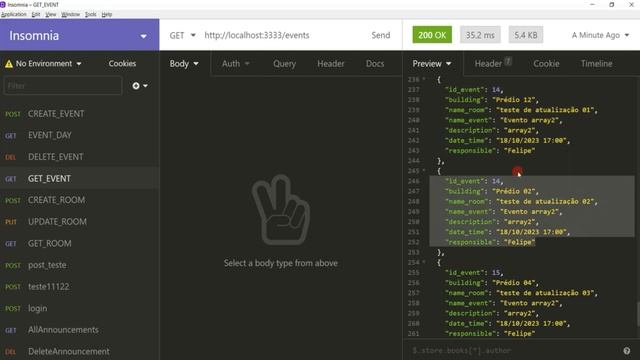Screen dimensions: 640x360
Task: Select the CREATE_EVENT request
Action: click(80, 114)
